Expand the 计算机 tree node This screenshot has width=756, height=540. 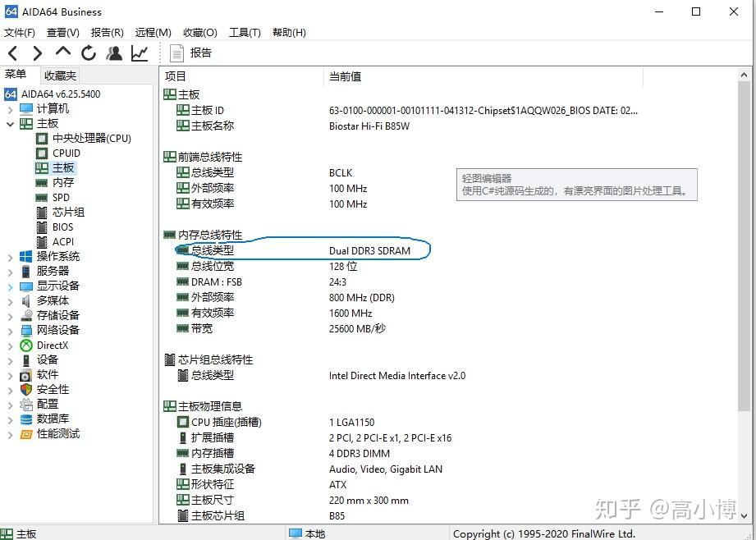tap(10, 109)
